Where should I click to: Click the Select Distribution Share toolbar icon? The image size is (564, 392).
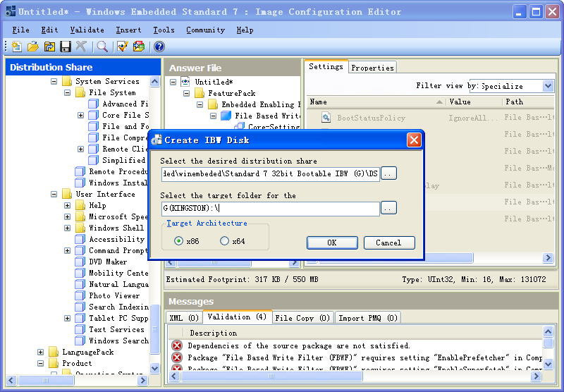pos(49,47)
